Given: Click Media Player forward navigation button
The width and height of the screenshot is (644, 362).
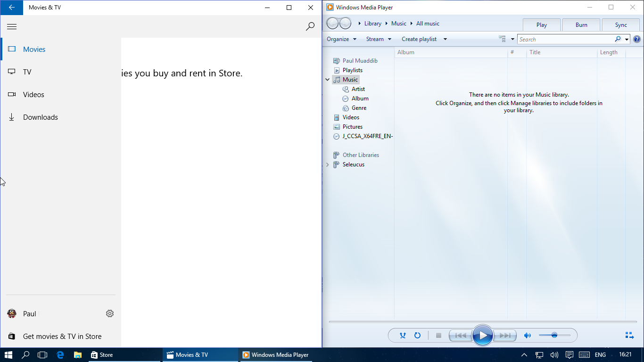Looking at the screenshot, I should (345, 23).
